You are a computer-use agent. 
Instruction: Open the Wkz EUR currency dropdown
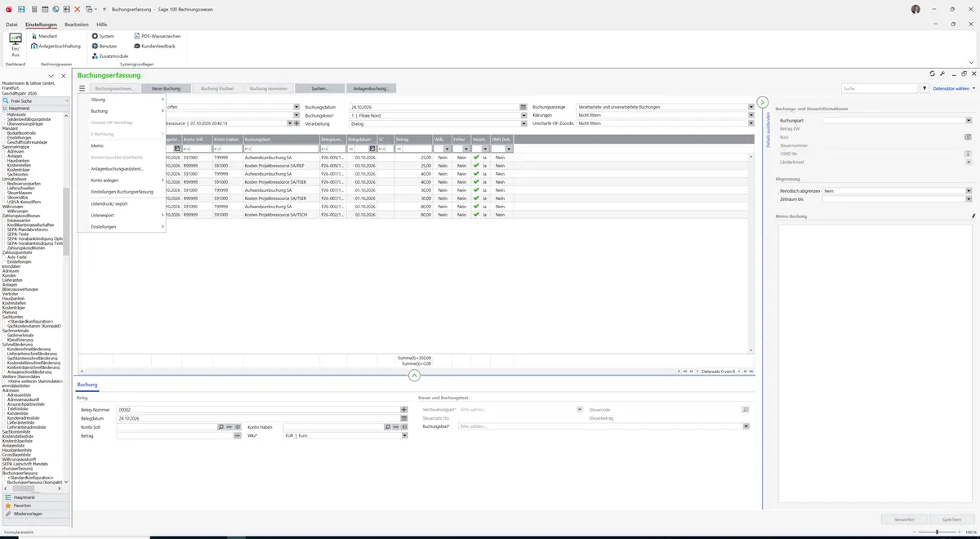click(404, 436)
